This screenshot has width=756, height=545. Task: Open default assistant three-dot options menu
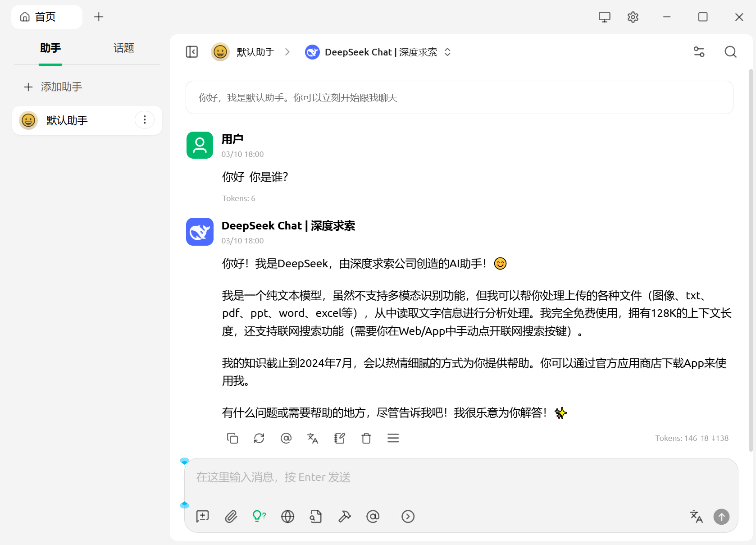[x=145, y=120]
